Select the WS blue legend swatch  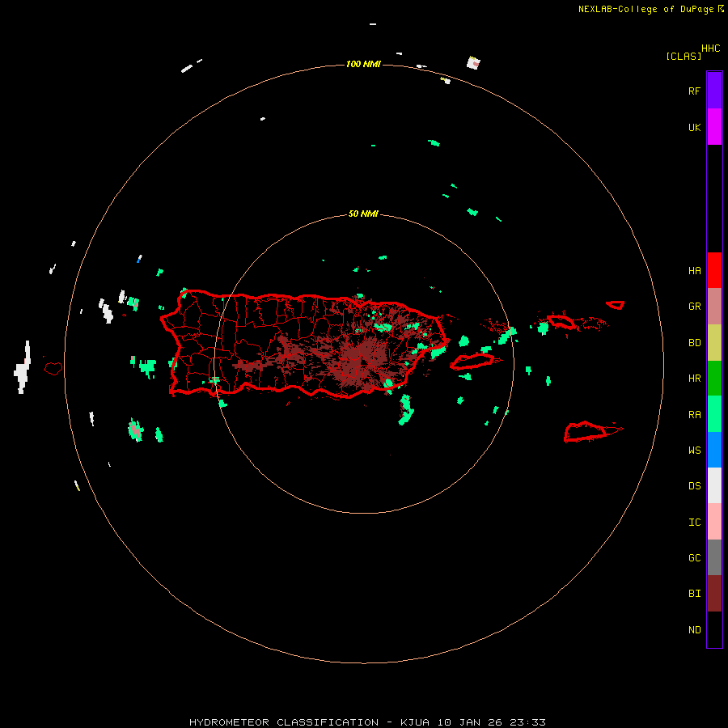click(714, 450)
